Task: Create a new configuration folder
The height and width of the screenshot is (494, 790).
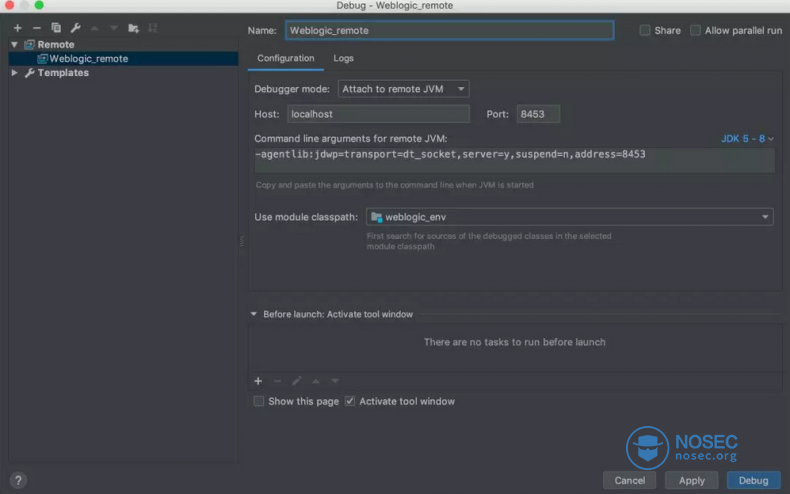Action: click(133, 28)
